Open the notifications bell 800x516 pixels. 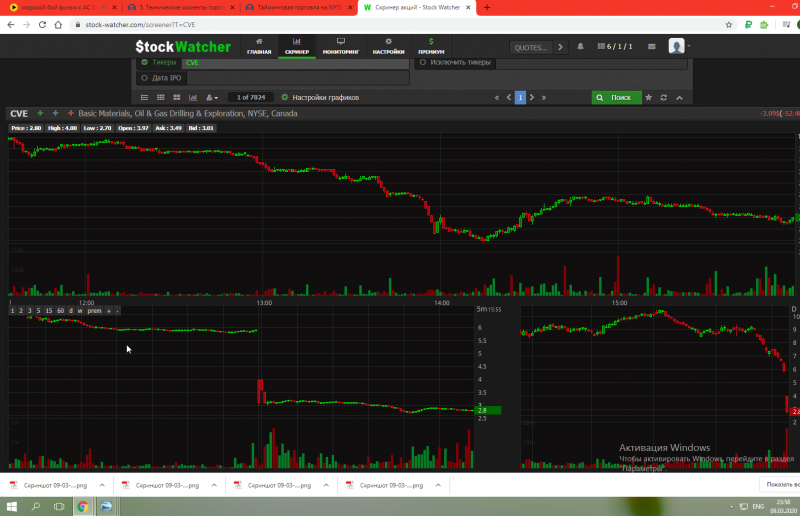(580, 46)
